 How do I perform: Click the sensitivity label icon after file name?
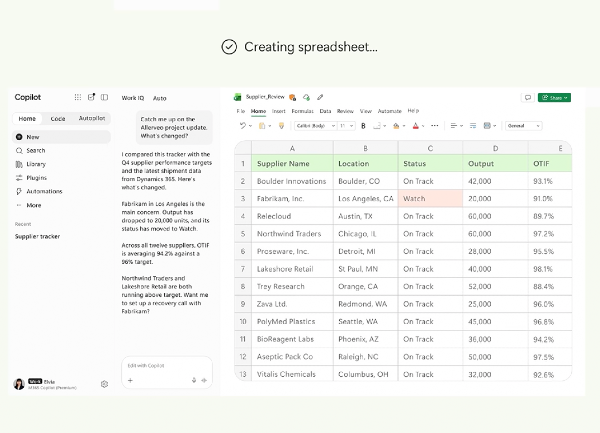293,97
